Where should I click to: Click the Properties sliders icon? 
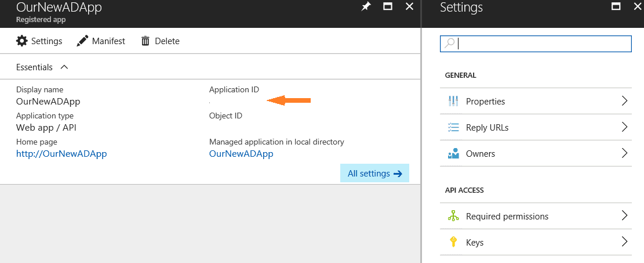point(453,101)
